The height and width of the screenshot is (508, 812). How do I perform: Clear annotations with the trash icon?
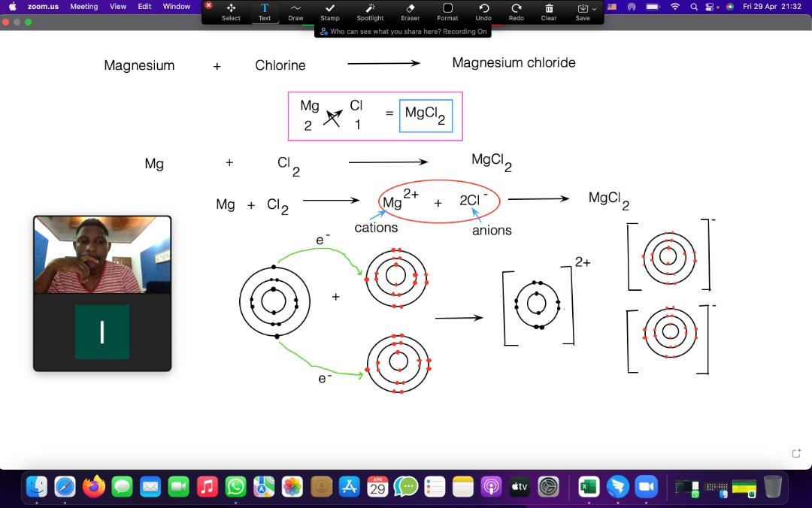coord(549,11)
